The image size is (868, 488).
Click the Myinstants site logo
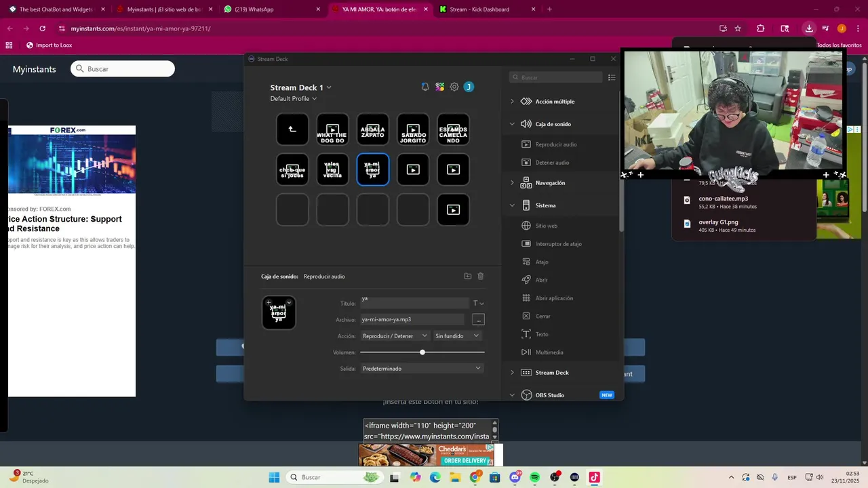click(x=34, y=69)
